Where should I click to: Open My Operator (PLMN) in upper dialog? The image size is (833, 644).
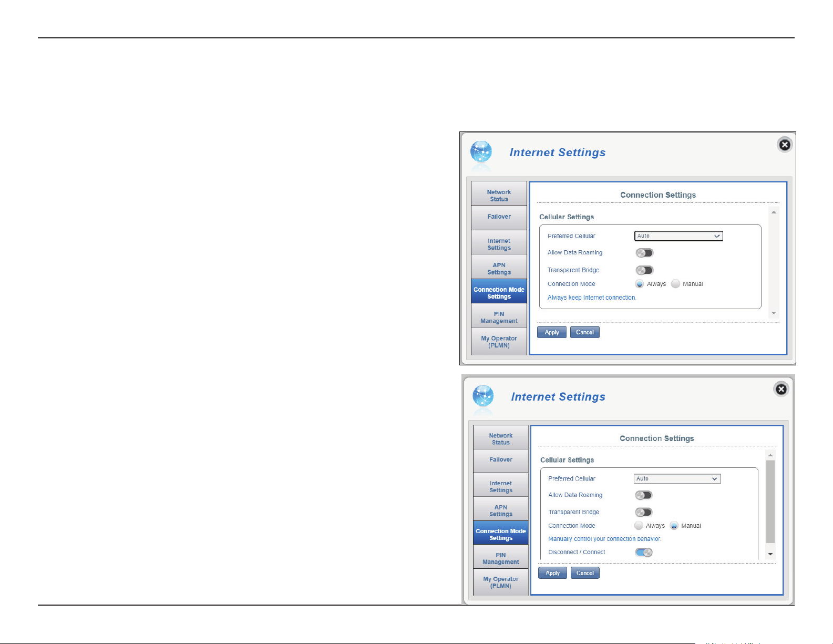(x=499, y=341)
